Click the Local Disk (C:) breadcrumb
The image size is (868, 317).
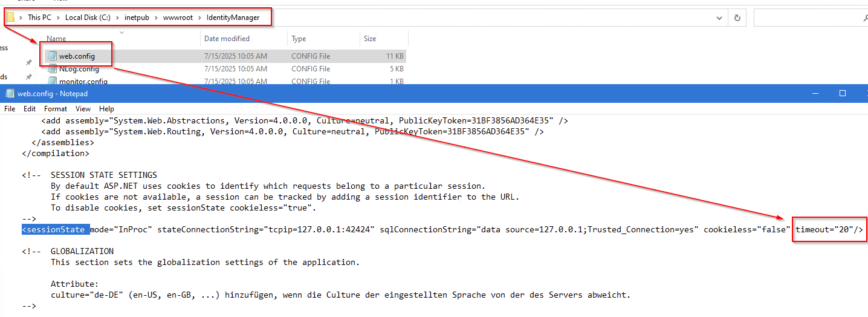pyautogui.click(x=88, y=18)
